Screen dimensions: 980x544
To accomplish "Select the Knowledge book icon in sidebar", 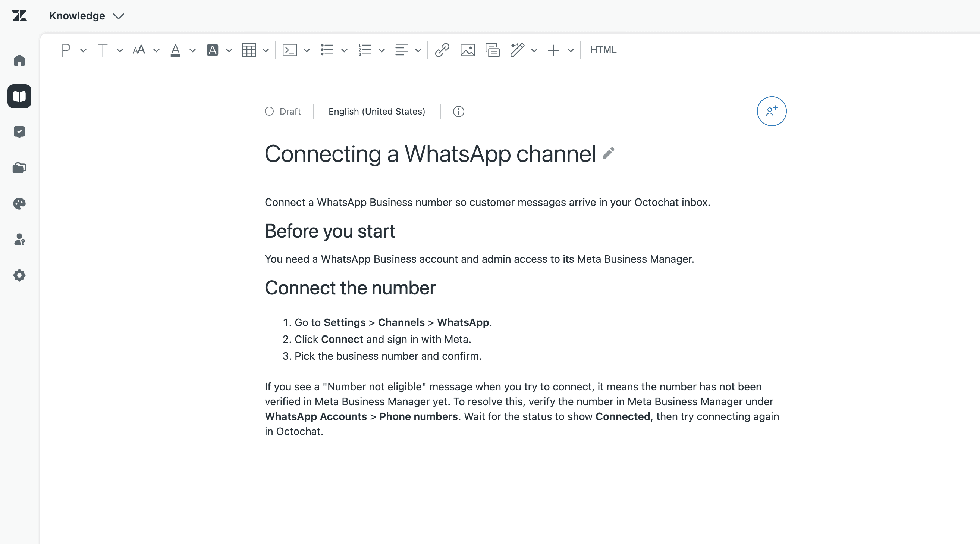I will 19,96.
